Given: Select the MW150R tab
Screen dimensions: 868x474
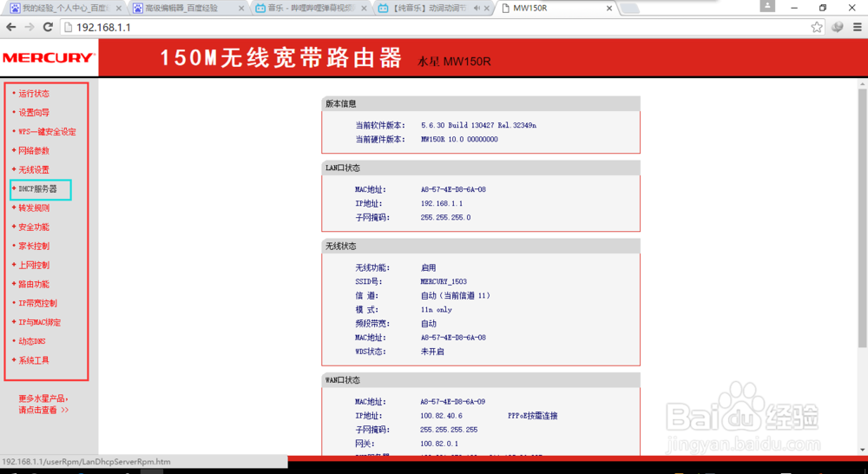Looking at the screenshot, I should (x=556, y=9).
